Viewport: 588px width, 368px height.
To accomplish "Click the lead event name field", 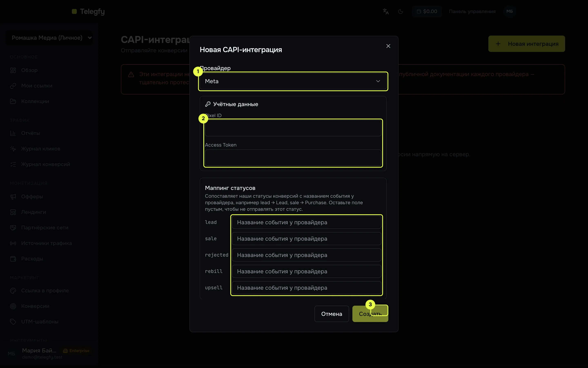I will 306,222.
